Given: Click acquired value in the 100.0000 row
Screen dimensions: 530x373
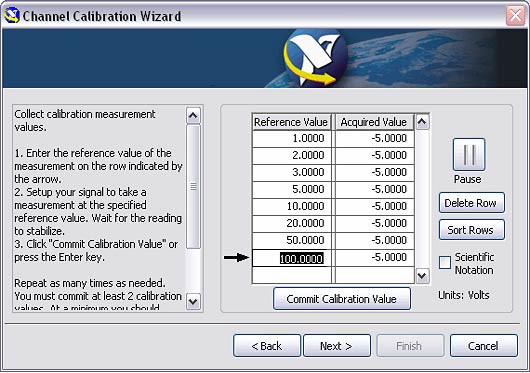Looking at the screenshot, I should pos(375,258).
